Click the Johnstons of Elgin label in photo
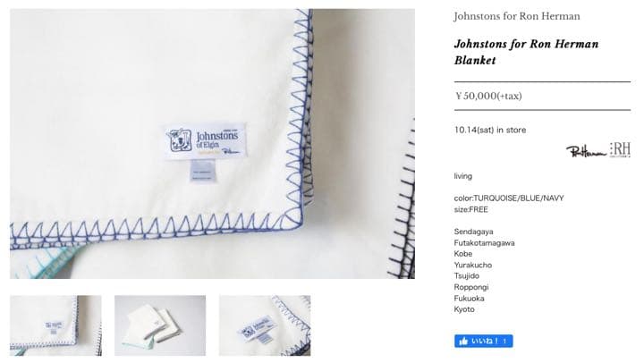The height and width of the screenshot is (363, 644). [207, 141]
